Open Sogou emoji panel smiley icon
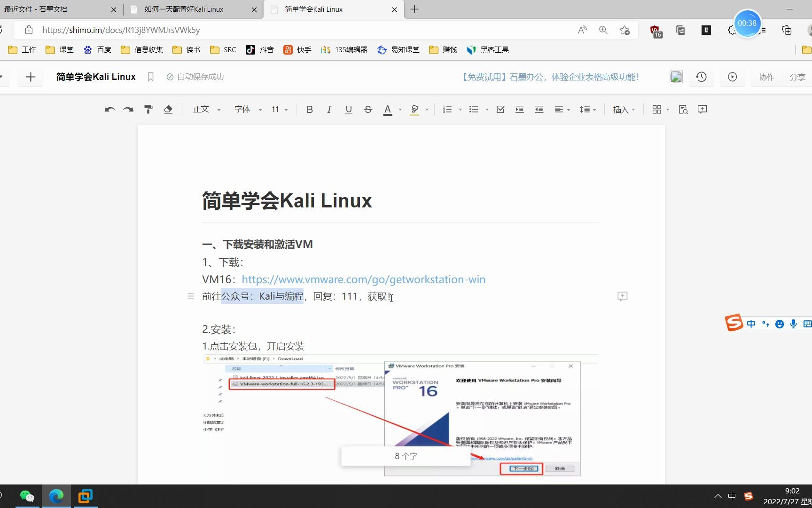Image resolution: width=812 pixels, height=508 pixels. [780, 324]
